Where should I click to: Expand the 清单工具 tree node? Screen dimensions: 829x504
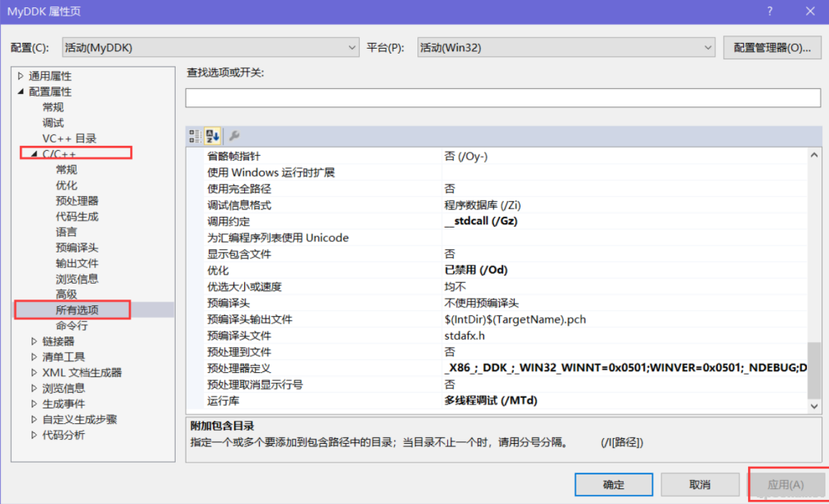[35, 357]
